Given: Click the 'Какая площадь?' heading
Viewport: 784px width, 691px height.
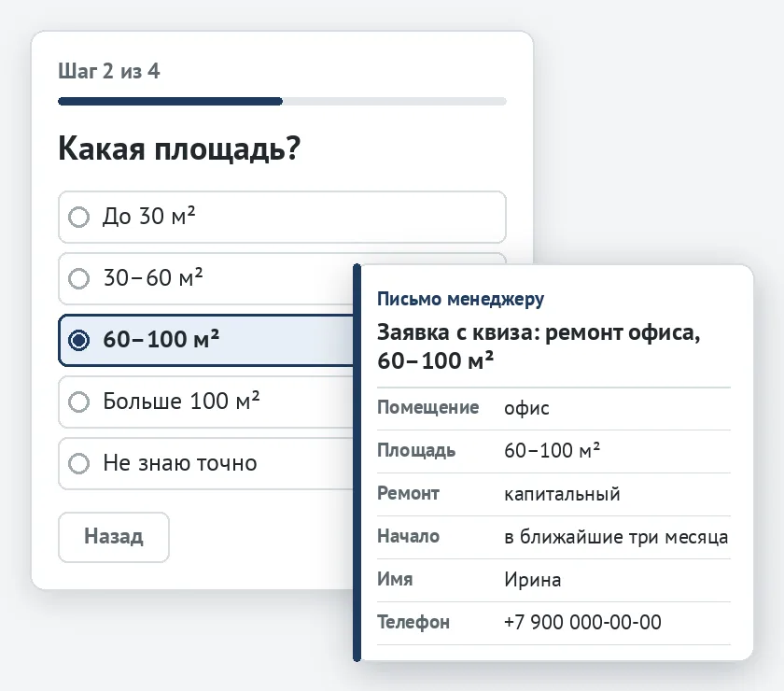Looking at the screenshot, I should [179, 149].
